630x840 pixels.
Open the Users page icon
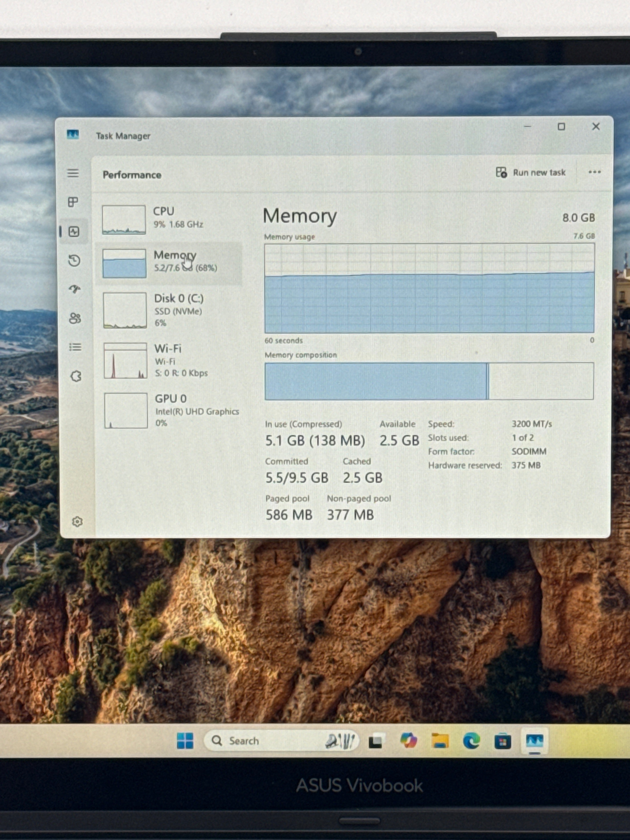[x=75, y=318]
